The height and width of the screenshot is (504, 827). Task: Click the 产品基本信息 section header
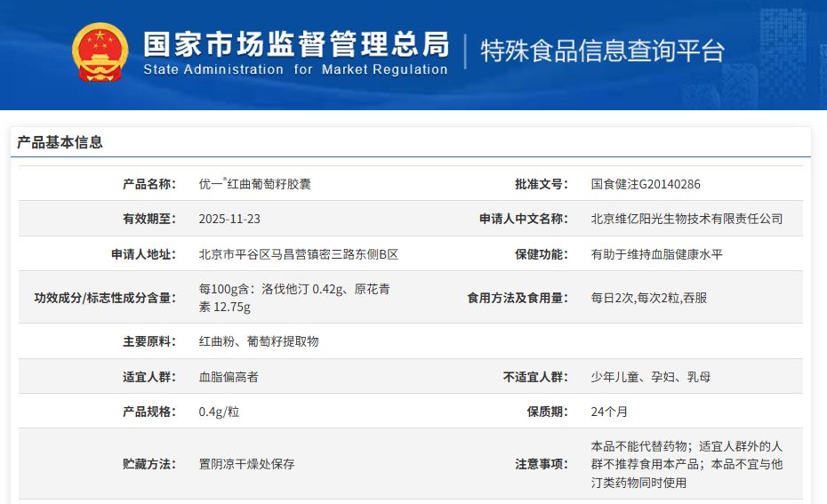pos(60,142)
